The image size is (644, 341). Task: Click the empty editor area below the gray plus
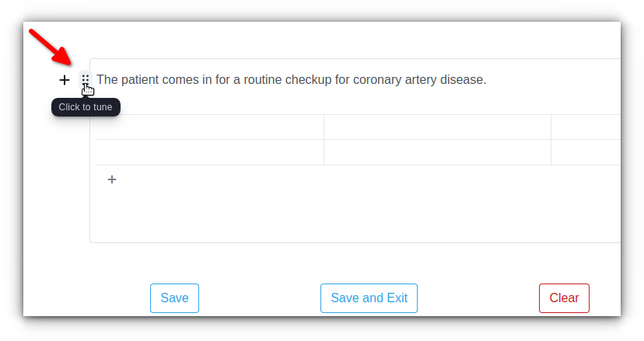(355, 215)
